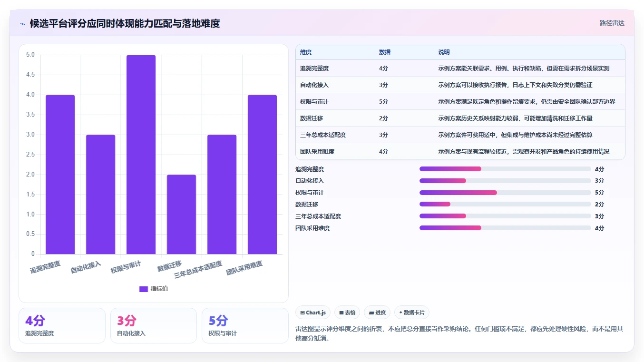
Task: Click the 进度 tag icon
Action: tap(371, 313)
